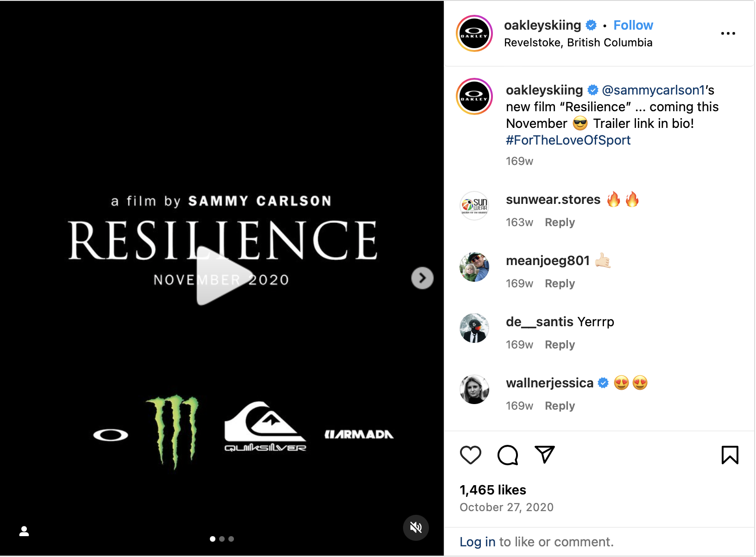
Task: Open the #ForTheLoveOfSport hashtag
Action: (x=568, y=140)
